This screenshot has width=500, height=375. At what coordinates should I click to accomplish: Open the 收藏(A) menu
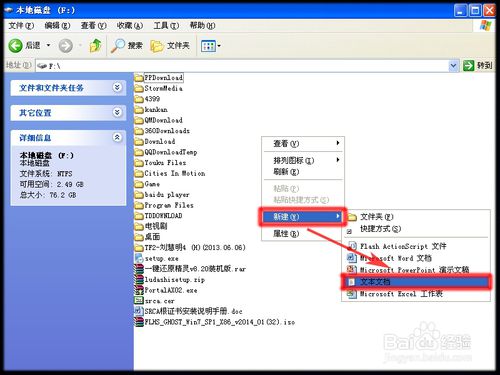coord(130,25)
